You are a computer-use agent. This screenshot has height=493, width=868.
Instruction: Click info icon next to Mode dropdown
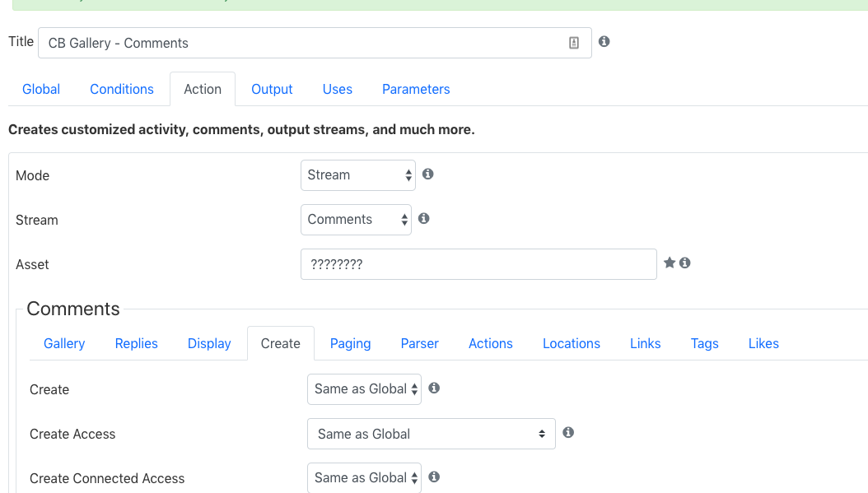click(428, 174)
